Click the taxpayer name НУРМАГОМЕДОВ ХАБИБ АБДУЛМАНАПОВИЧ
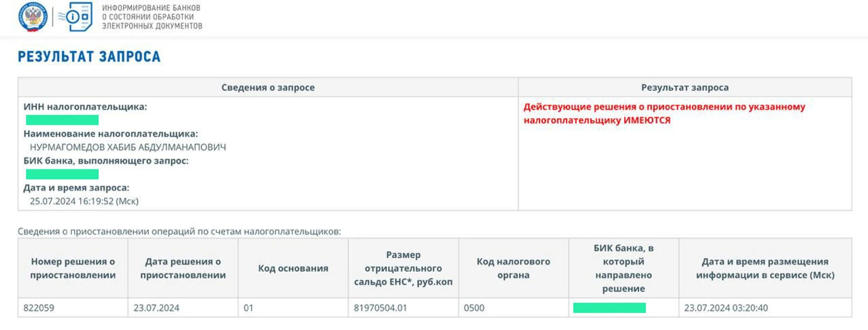Viewport: 868px width, 330px height. pyautogui.click(x=128, y=147)
